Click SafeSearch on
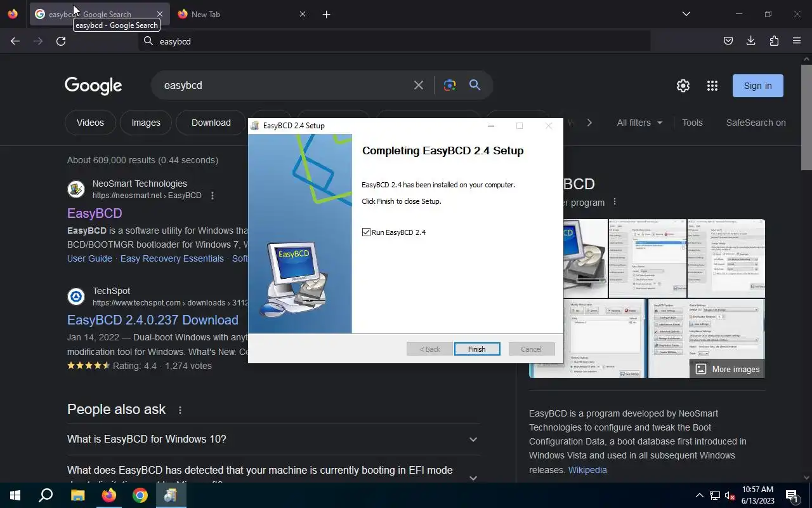 (x=756, y=123)
